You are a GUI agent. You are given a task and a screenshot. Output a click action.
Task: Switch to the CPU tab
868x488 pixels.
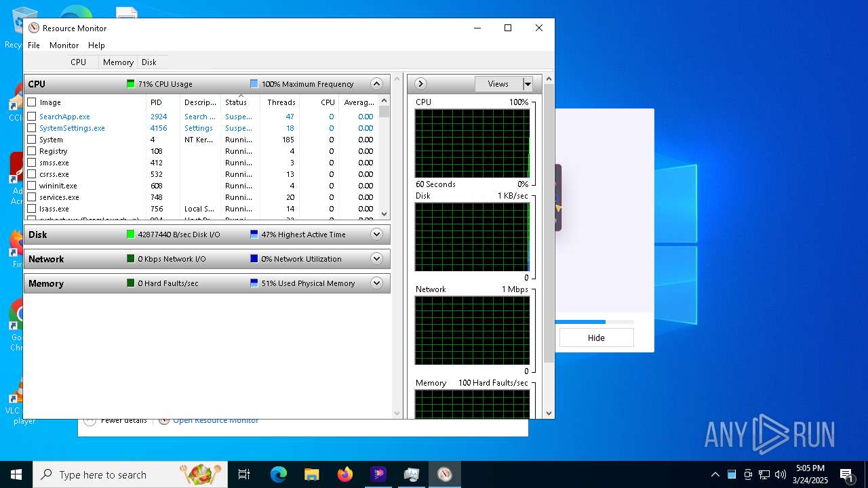79,62
